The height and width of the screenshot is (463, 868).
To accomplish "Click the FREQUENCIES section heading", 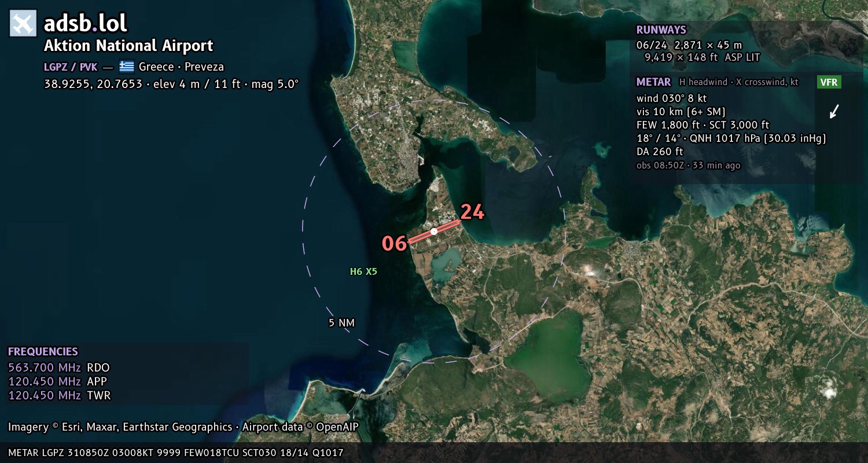I will [x=43, y=352].
